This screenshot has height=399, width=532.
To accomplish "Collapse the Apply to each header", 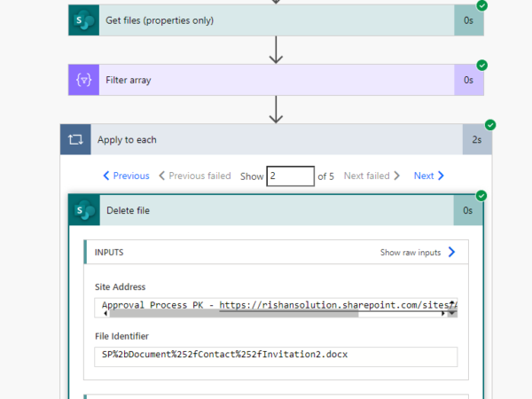I will pyautogui.click(x=266, y=140).
